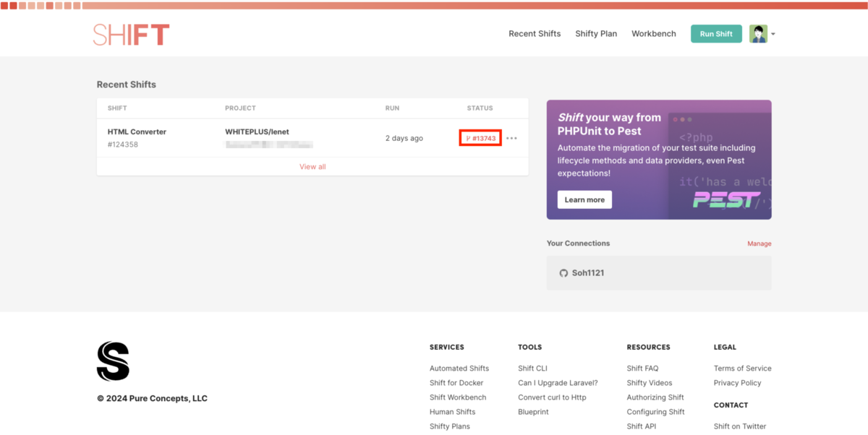The height and width of the screenshot is (435, 868).
Task: Open Shift Workbench footer link
Action: [458, 397]
